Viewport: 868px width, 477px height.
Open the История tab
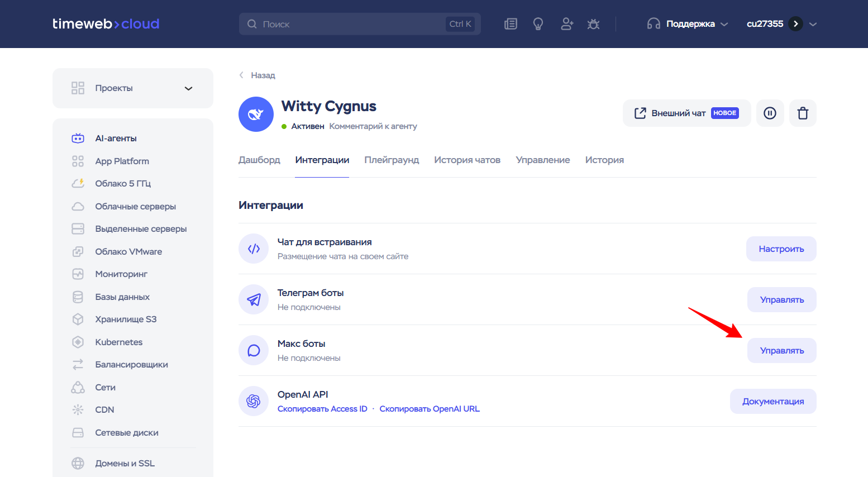point(604,160)
